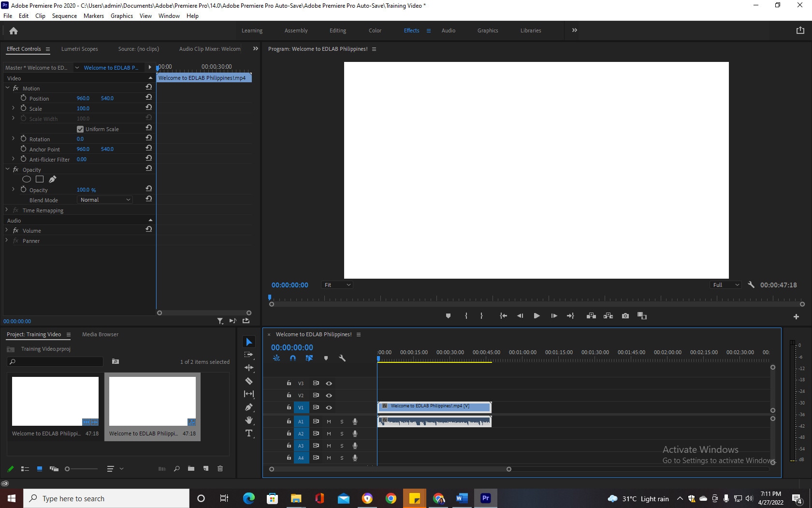Viewport: 812px width, 508px height.
Task: Hide track V1 using the eye icon
Action: (x=329, y=407)
